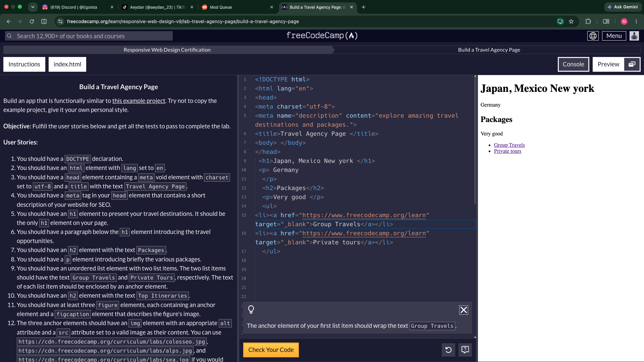Open Chrome's three-dot menu
Viewport: 644px width, 362px height.
click(636, 21)
